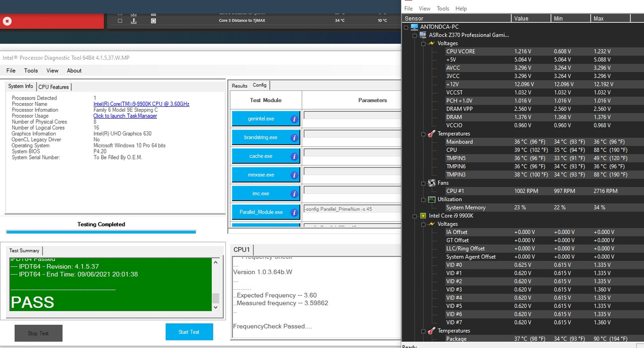Click CPU chip icon beside Intel Core i9 9900K
644x348 pixels.
423,216
